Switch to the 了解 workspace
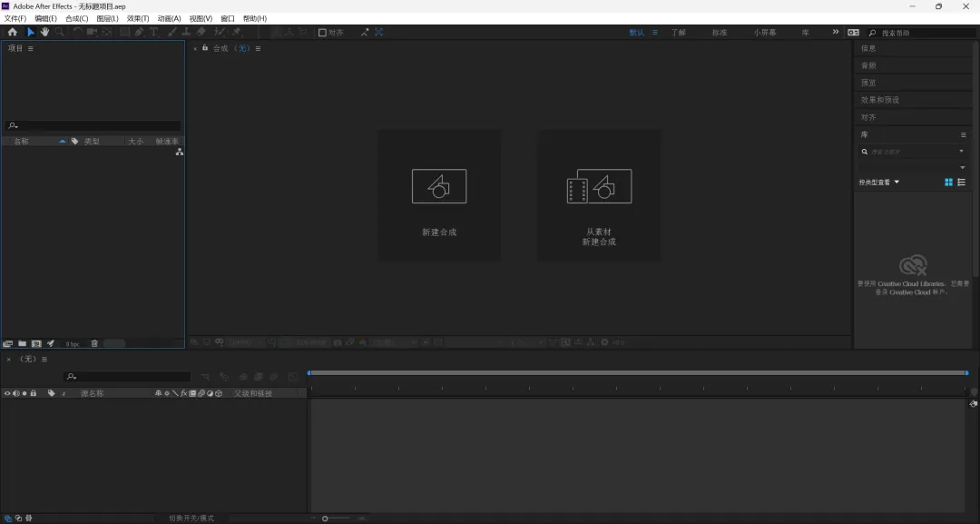 pyautogui.click(x=679, y=33)
